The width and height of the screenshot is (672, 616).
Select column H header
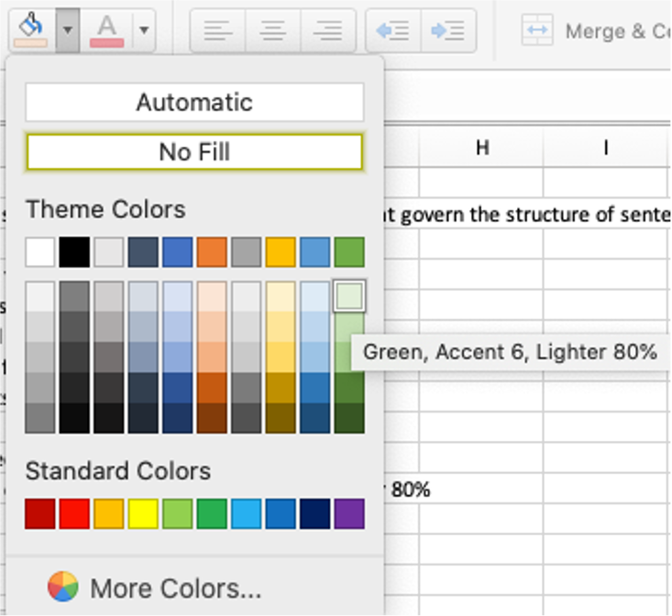pyautogui.click(x=481, y=148)
